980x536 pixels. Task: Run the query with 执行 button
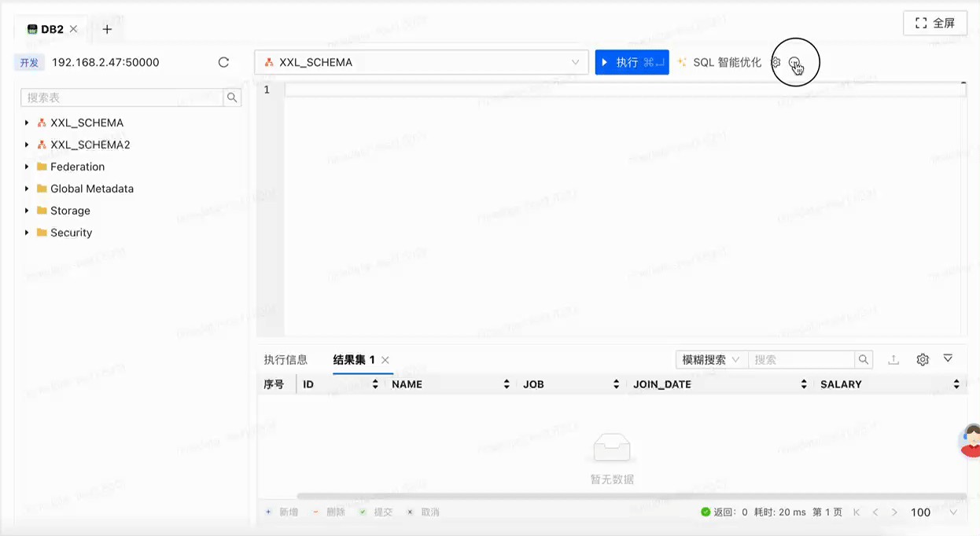(x=632, y=62)
